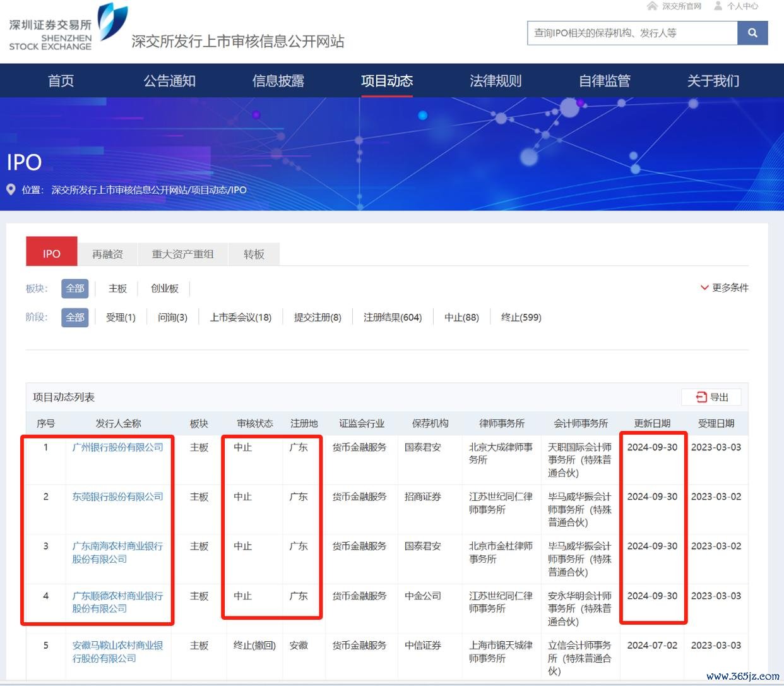
Task: Open 广东南海农村商业银行股份有限公司 link
Action: click(x=117, y=552)
